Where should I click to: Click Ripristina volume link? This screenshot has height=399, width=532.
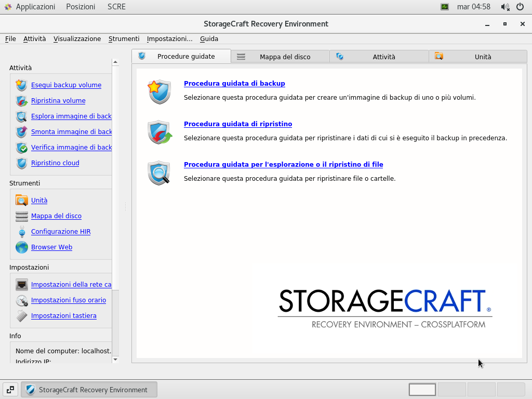pos(58,101)
